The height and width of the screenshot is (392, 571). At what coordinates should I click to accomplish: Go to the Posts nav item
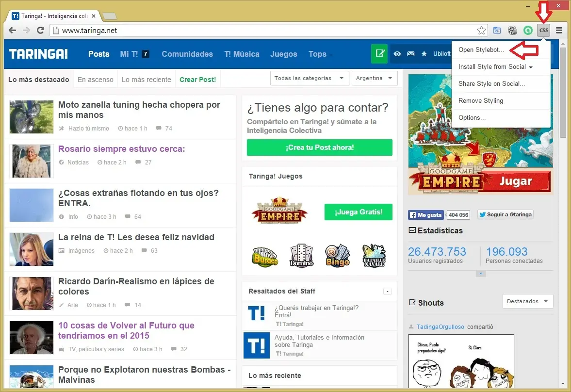[x=98, y=54]
